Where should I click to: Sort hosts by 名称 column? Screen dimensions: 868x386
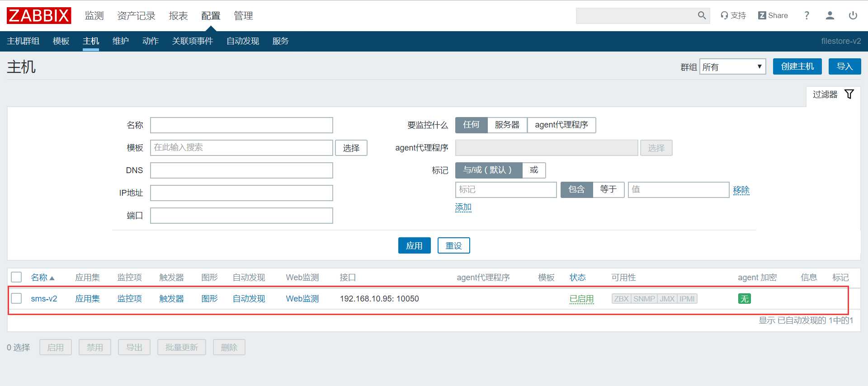(42, 278)
